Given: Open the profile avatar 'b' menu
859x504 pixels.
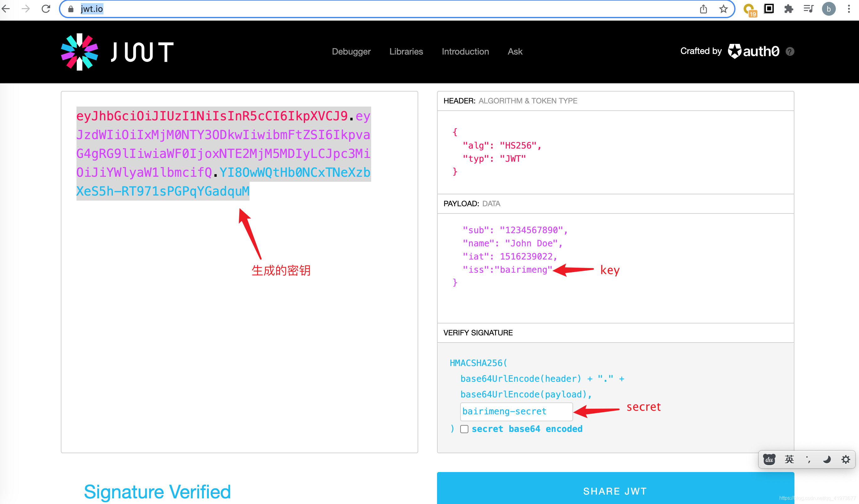Looking at the screenshot, I should (828, 9).
